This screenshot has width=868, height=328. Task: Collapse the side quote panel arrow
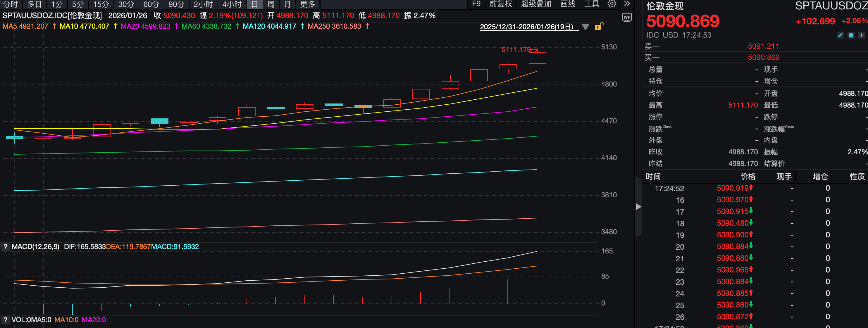click(x=638, y=207)
